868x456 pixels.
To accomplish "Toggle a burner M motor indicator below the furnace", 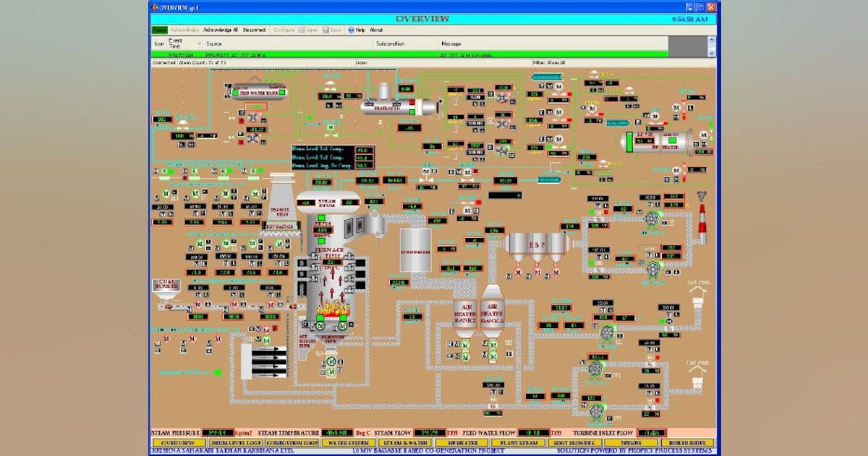I will 320,325.
